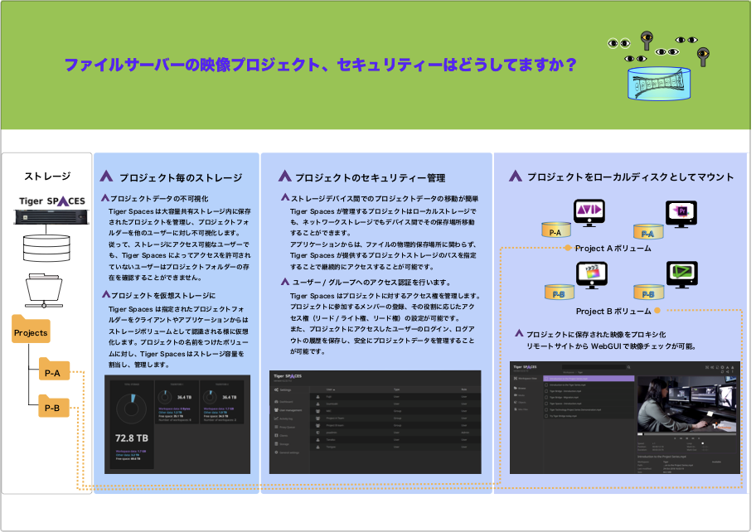Open Dashboard in the Tiger Spaces sidebar
Viewport: 756px width, 532px height.
283,401
